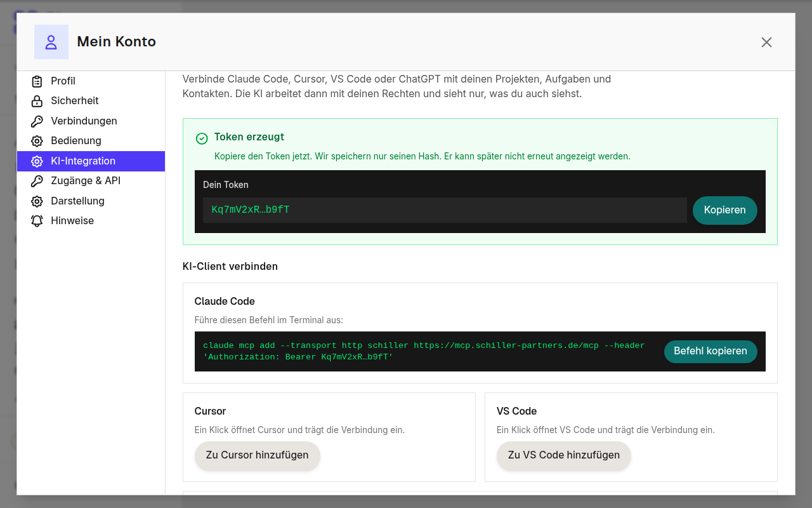Viewport: 812px width, 508px height.
Task: Click the gear icon next to Darstellung
Action: click(37, 201)
